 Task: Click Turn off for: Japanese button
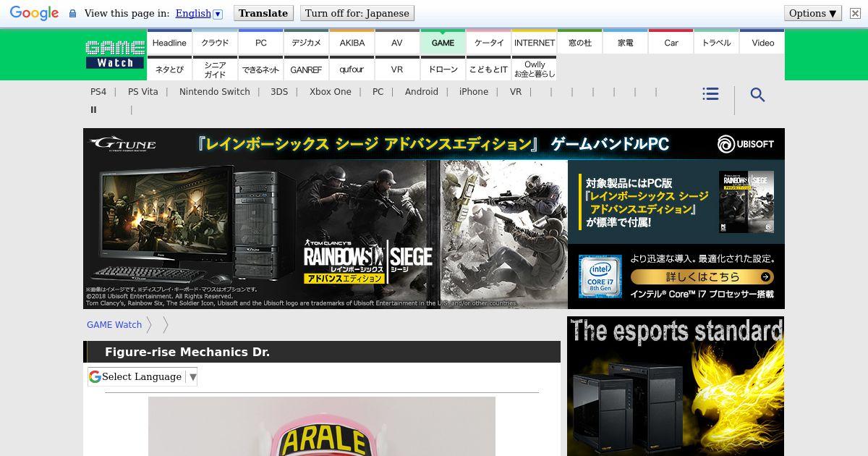pyautogui.click(x=357, y=13)
